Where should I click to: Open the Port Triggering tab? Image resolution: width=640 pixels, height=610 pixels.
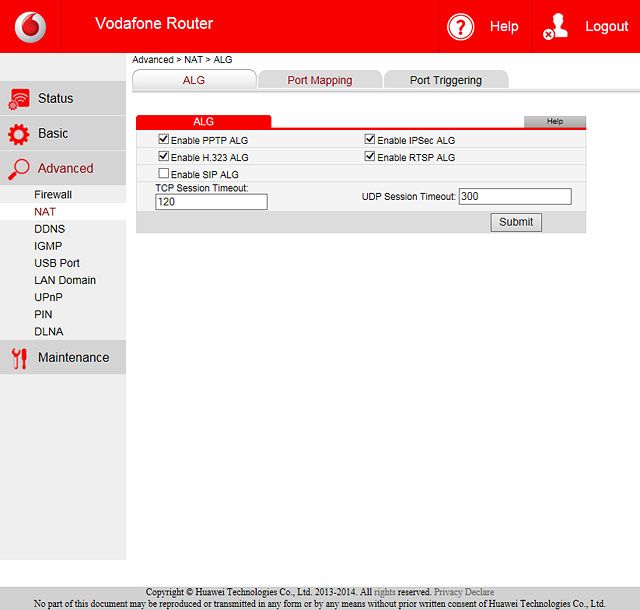(x=445, y=80)
